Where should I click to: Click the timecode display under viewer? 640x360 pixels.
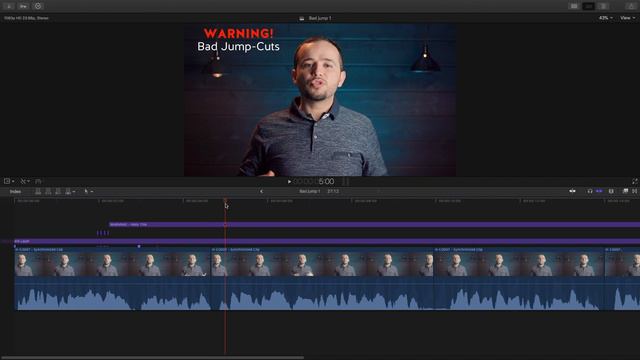tap(314, 182)
